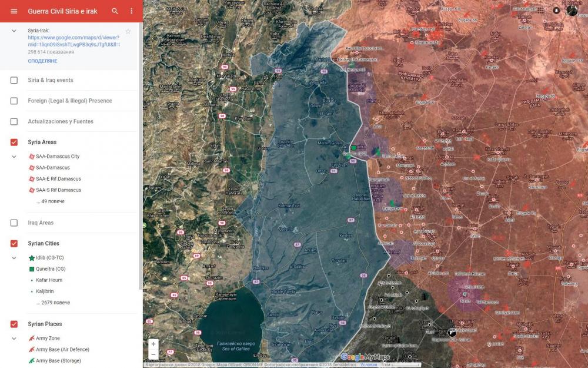
Task: Show the 49 more Syria Areas items
Action: click(51, 201)
